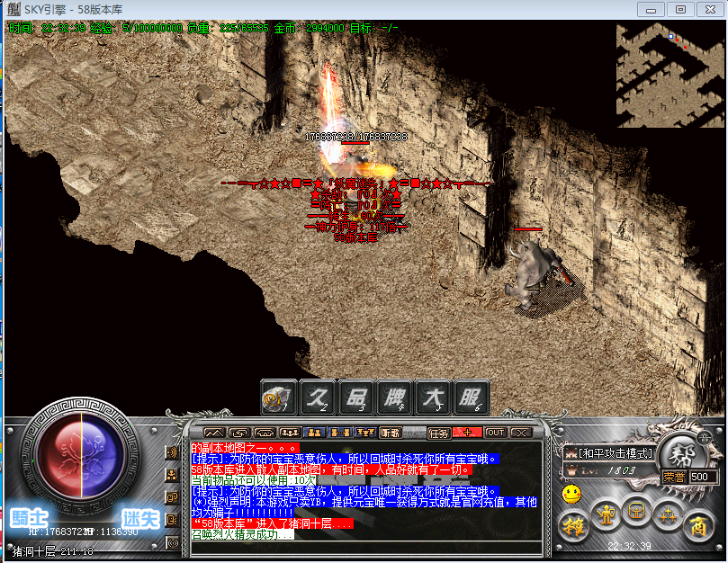
Task: Click the 迷失 label beside the orb
Action: coord(140,519)
